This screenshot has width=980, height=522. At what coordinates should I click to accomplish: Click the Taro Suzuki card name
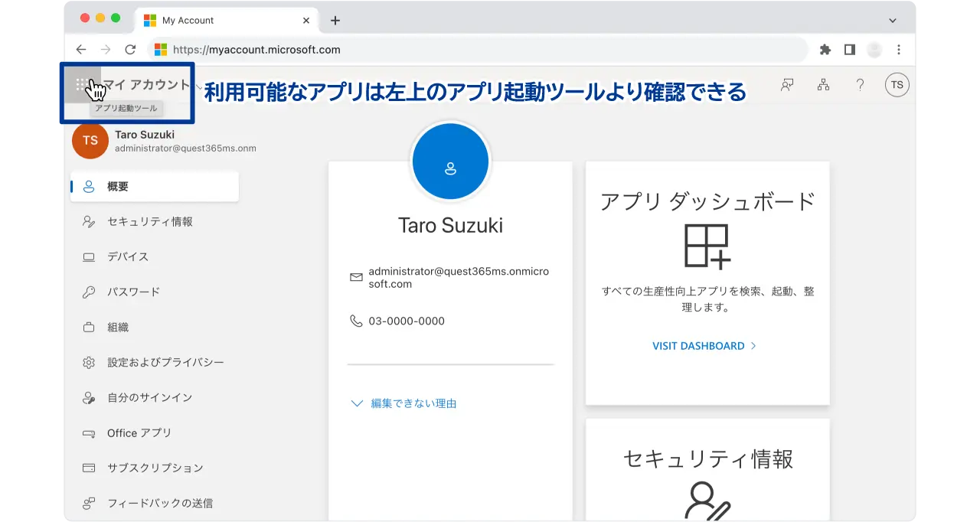pyautogui.click(x=450, y=225)
